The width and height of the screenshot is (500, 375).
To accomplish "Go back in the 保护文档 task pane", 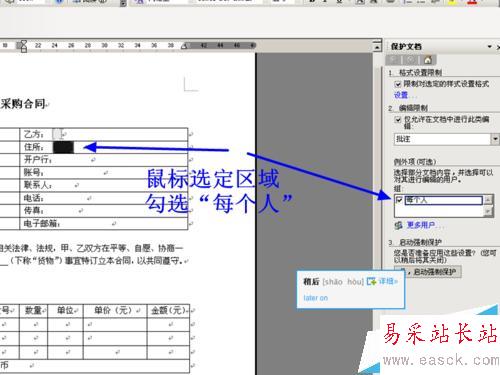I will pyautogui.click(x=393, y=60).
